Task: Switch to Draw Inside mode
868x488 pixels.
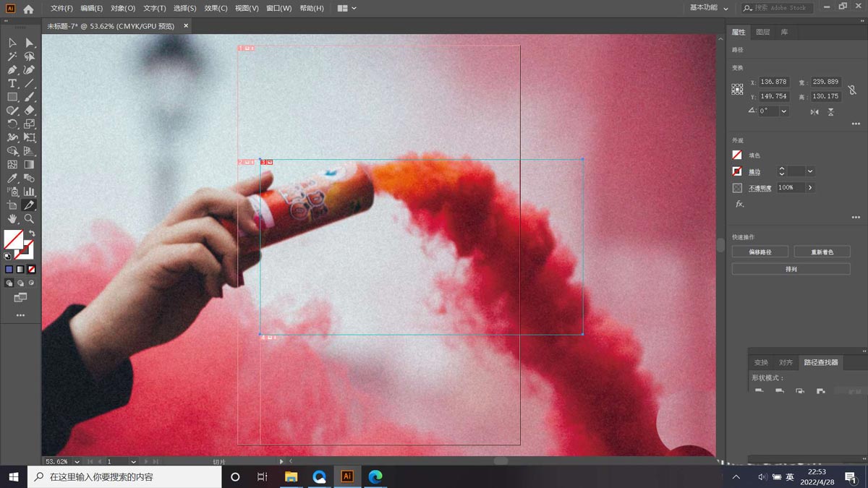Action: click(x=31, y=283)
